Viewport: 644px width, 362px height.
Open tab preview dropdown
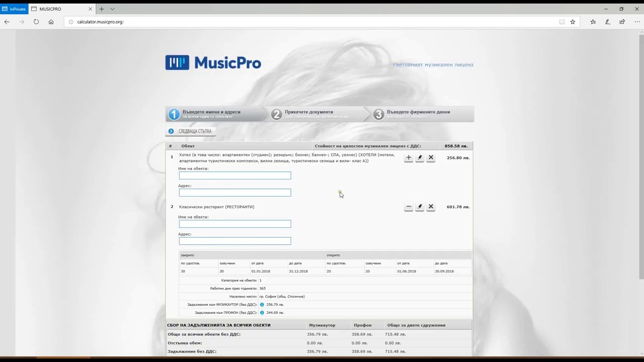coord(112,9)
